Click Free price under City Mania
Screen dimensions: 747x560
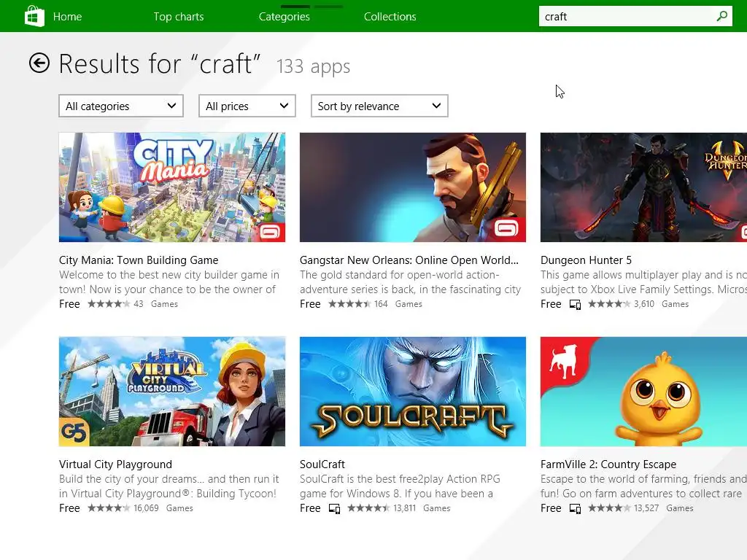click(69, 304)
